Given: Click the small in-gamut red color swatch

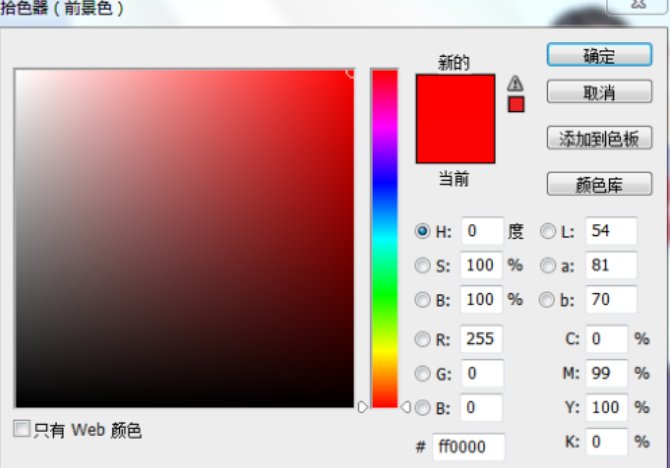Looking at the screenshot, I should tap(516, 104).
